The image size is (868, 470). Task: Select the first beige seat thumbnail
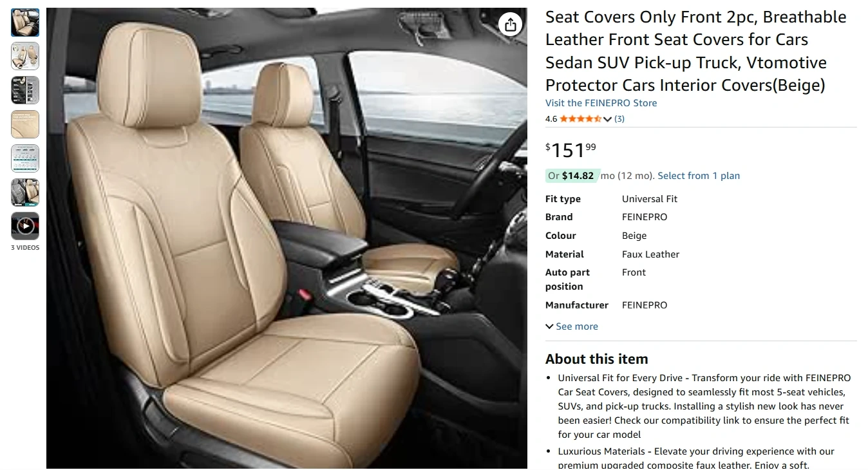click(x=25, y=23)
